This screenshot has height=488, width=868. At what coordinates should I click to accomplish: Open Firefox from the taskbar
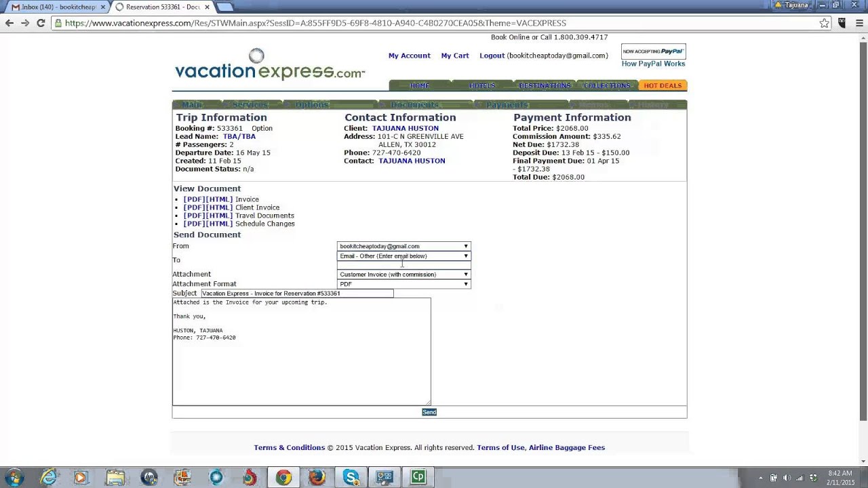point(317,477)
